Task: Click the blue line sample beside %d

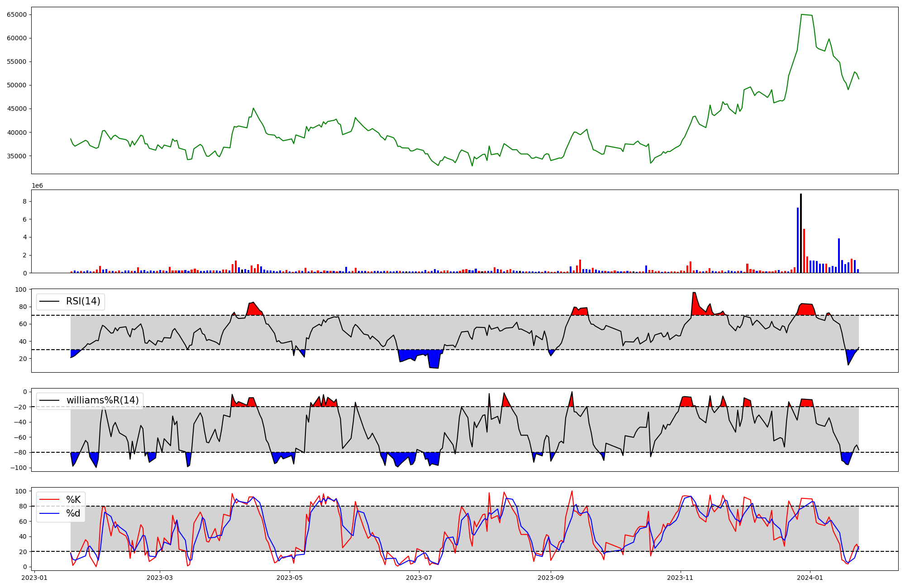Action: click(x=50, y=514)
